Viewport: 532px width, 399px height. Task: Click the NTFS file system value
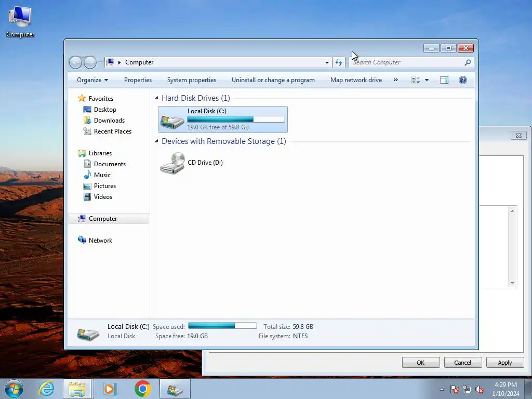[x=300, y=336]
